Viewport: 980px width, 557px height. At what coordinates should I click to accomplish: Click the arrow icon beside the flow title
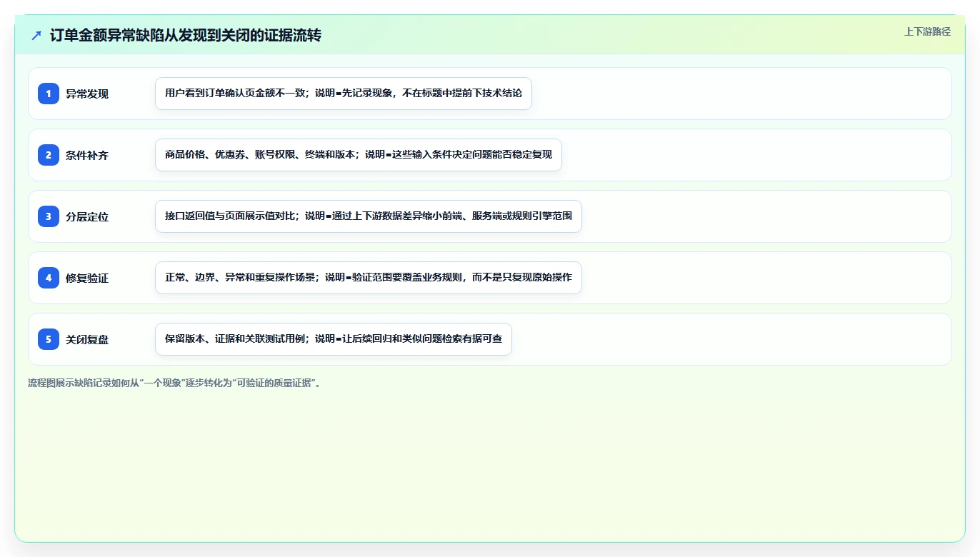pos(36,35)
